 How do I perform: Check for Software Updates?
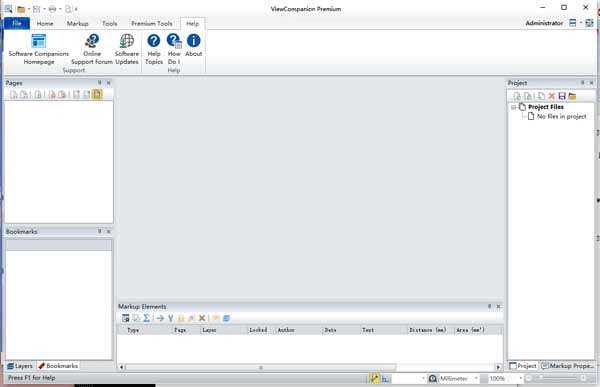pyautogui.click(x=127, y=49)
